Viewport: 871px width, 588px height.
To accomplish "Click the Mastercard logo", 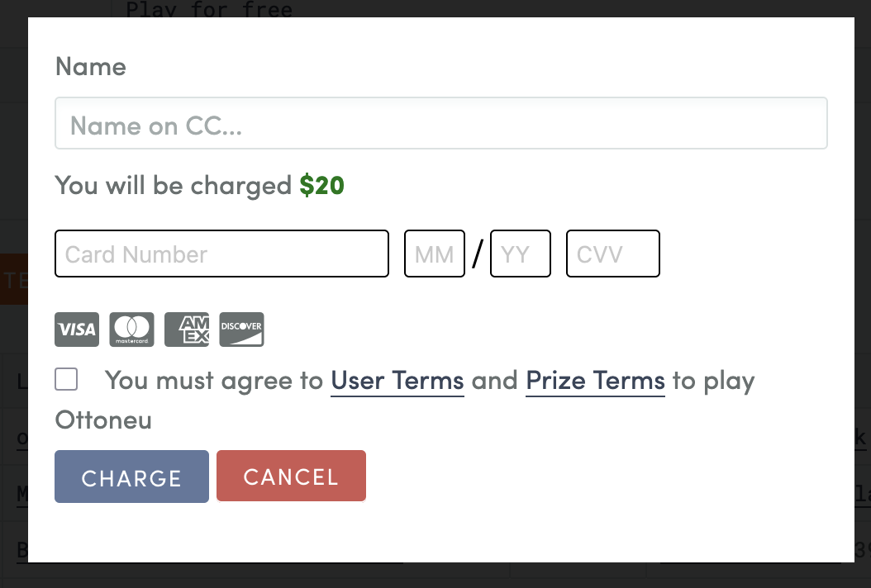I will click(x=132, y=330).
